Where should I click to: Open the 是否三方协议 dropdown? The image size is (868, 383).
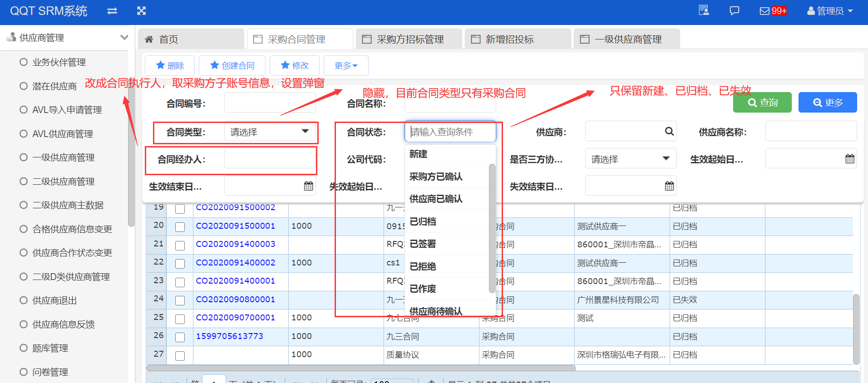tap(631, 159)
